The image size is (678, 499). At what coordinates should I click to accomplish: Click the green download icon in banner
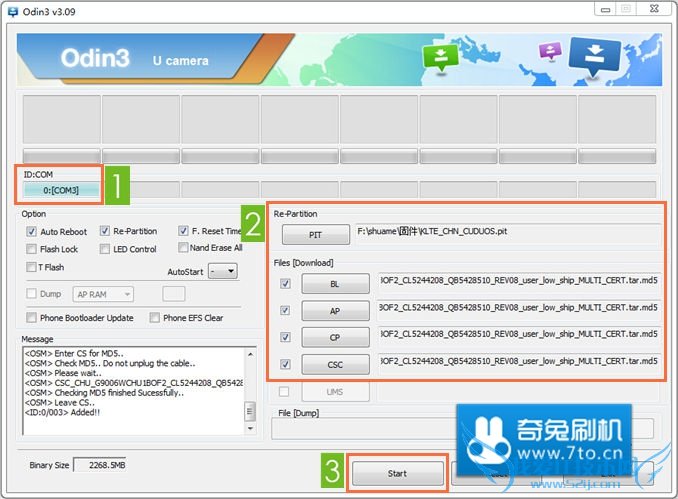440,58
